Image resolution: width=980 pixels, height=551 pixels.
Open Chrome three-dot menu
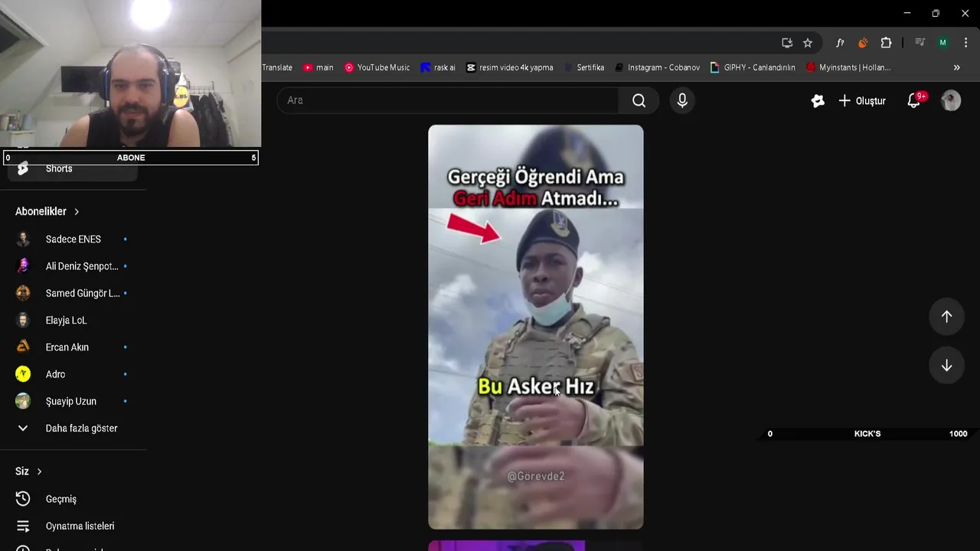coord(965,43)
